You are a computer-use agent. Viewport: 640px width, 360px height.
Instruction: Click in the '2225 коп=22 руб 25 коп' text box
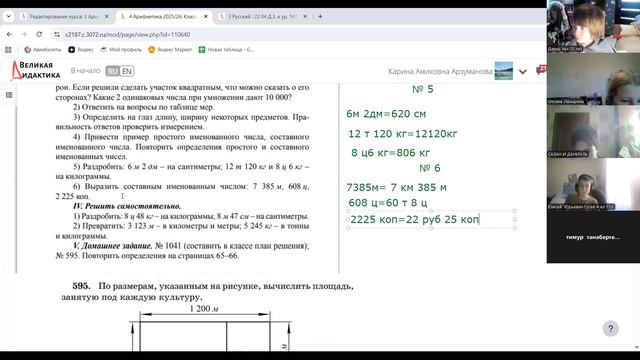coord(431,220)
